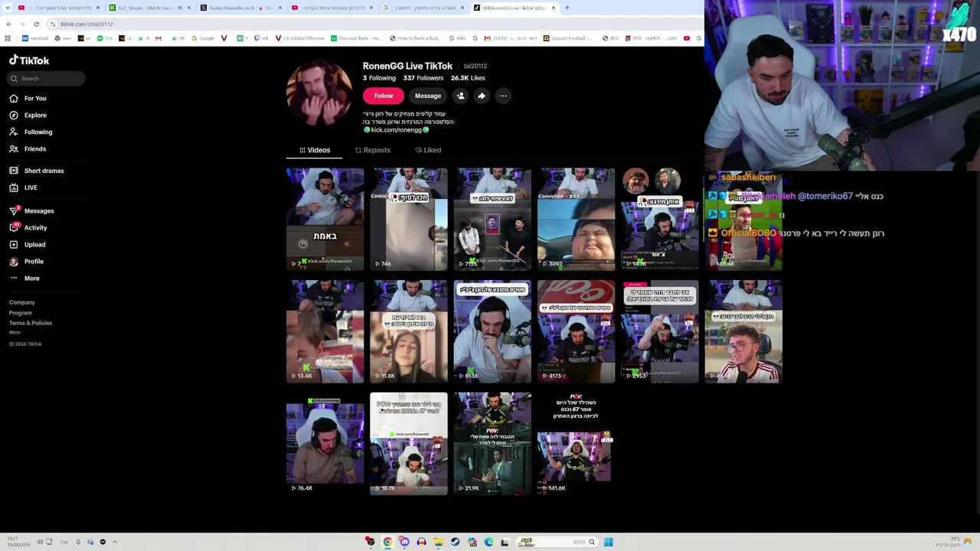The height and width of the screenshot is (551, 980).
Task: Open the video with 13.4K views
Action: [x=325, y=331]
